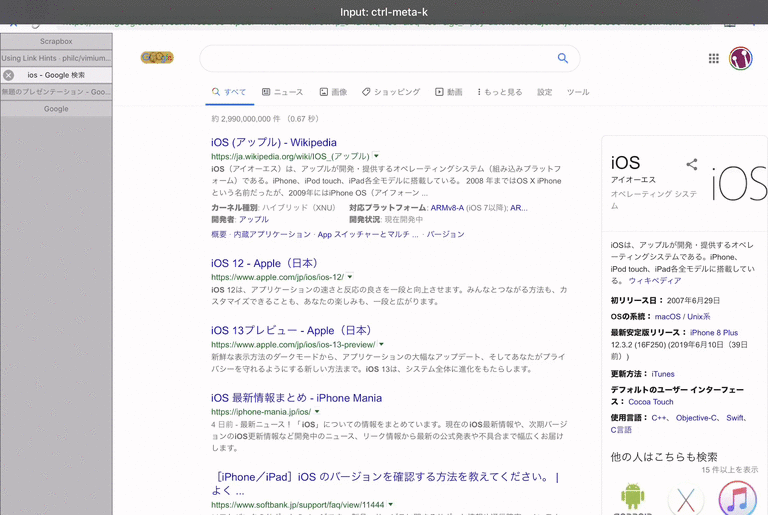The height and width of the screenshot is (515, 768).
Task: Click the macOS link in panel
Action: tap(668, 317)
